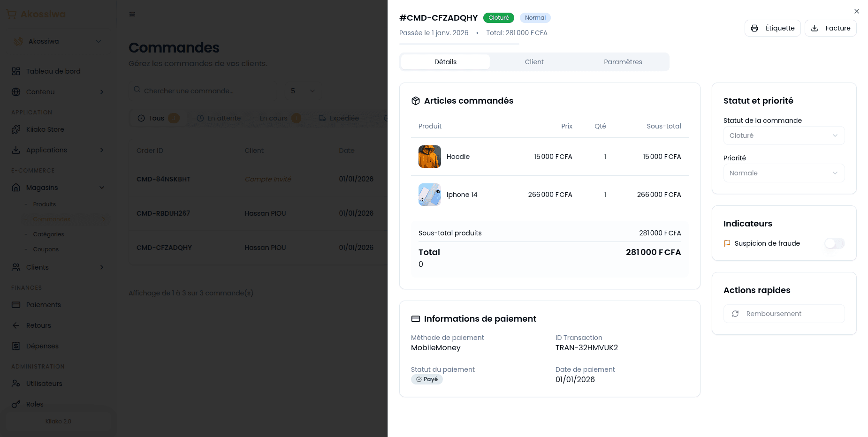Click the Remboursement button
Viewport: 868px width, 437px height.
click(x=784, y=314)
